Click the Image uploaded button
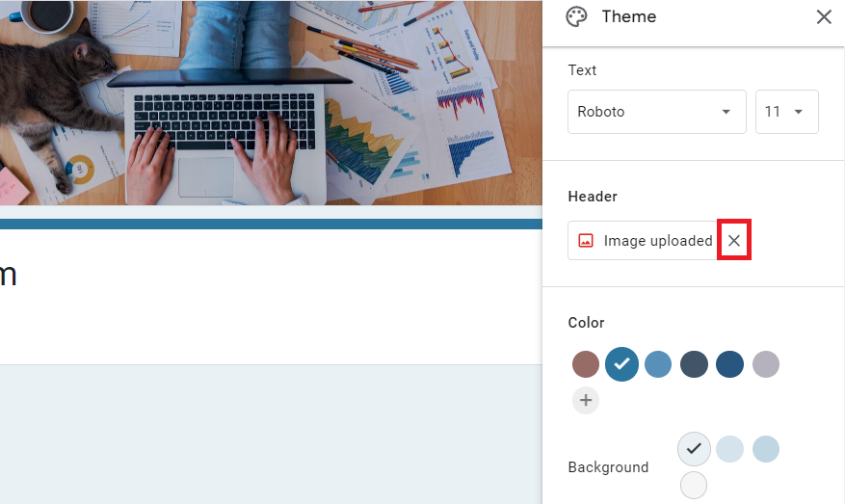 coord(643,240)
